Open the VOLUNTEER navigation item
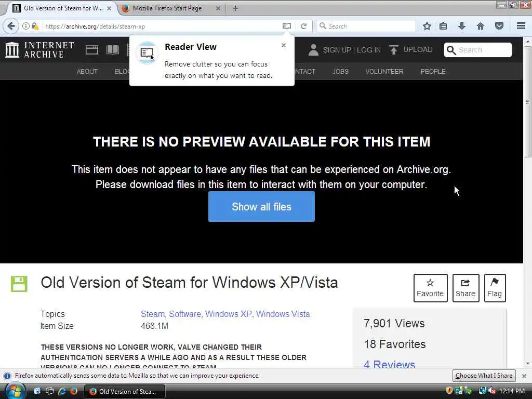This screenshot has height=399, width=532. pyautogui.click(x=384, y=71)
